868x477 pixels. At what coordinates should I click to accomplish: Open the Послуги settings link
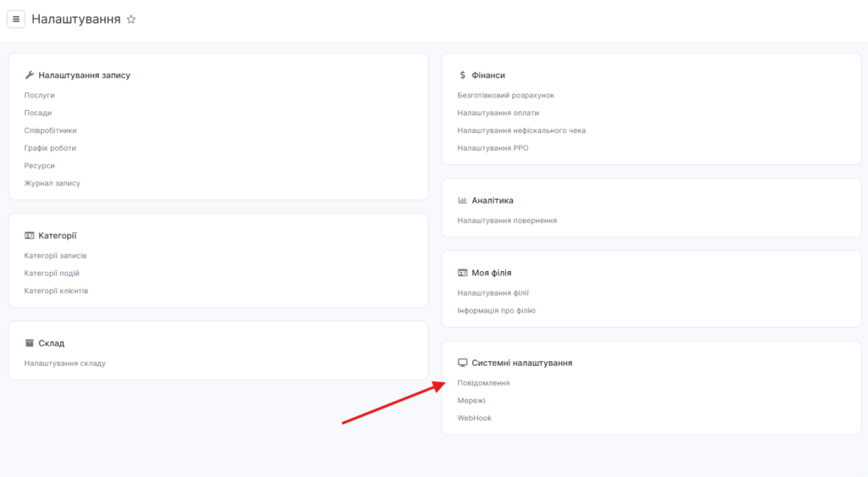pyautogui.click(x=40, y=96)
